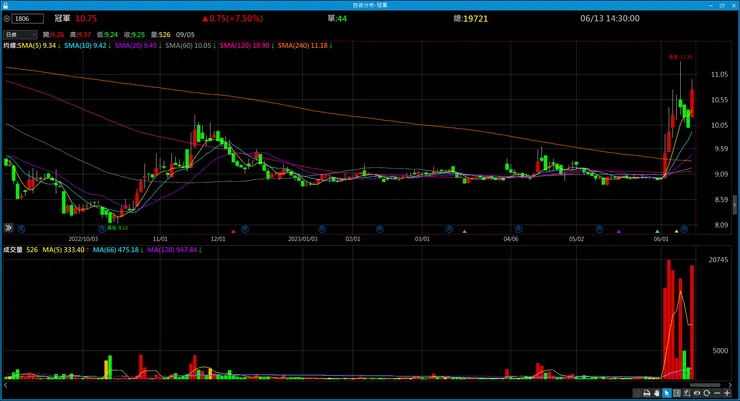The image size is (740, 401).
Task: Click the 月 circle marker beside the chevron expander
Action: [21, 229]
